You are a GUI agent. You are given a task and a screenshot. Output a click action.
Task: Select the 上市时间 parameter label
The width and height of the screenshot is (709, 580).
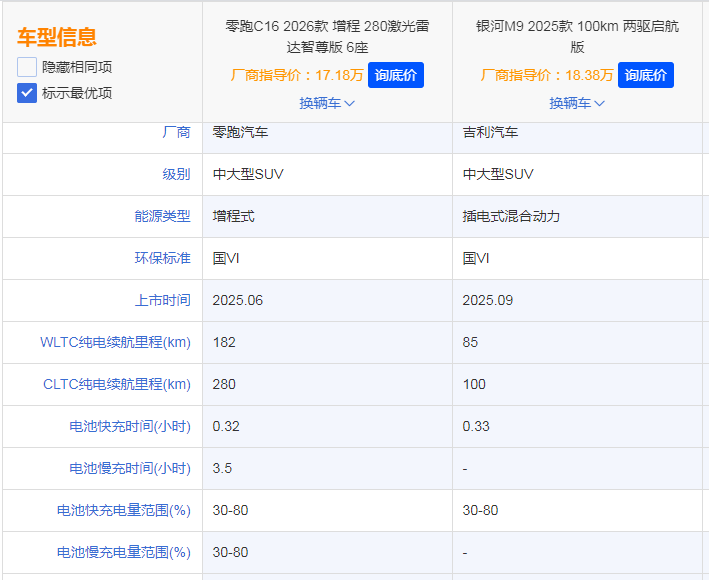point(162,300)
